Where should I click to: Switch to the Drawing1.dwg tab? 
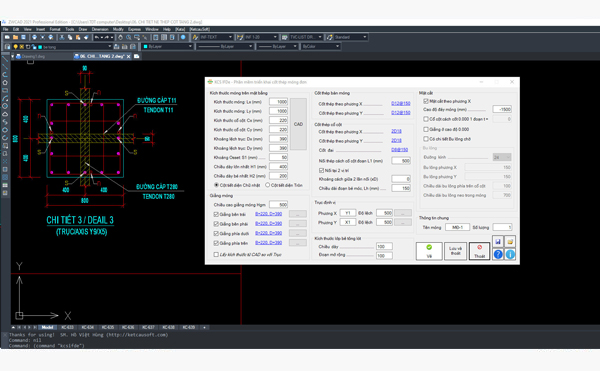pyautogui.click(x=33, y=56)
